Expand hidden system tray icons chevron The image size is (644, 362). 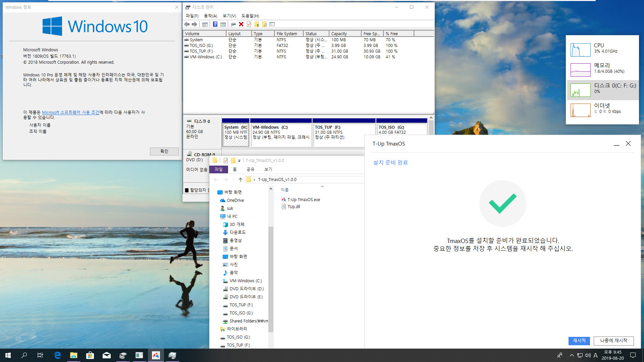coord(572,355)
